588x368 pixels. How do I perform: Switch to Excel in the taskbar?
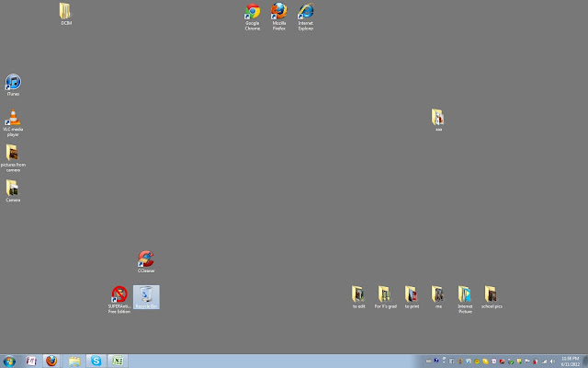pyautogui.click(x=118, y=362)
